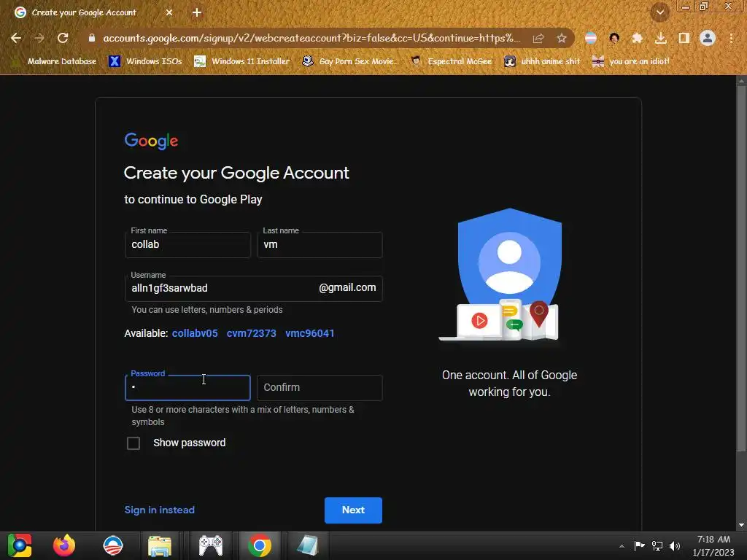Open the Chrome profile avatar
Image resolution: width=747 pixels, height=560 pixels.
pos(708,38)
